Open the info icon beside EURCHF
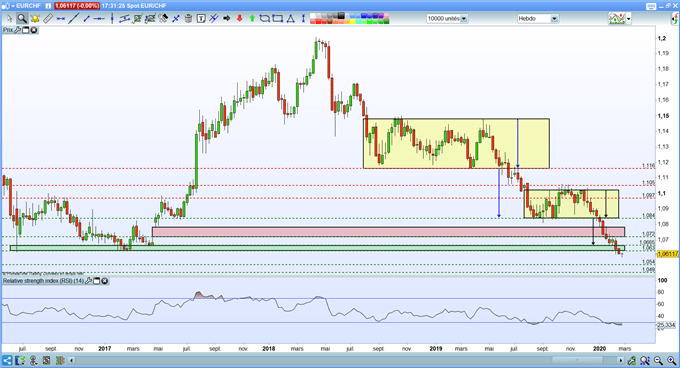This screenshot has width=680, height=368. point(48,6)
